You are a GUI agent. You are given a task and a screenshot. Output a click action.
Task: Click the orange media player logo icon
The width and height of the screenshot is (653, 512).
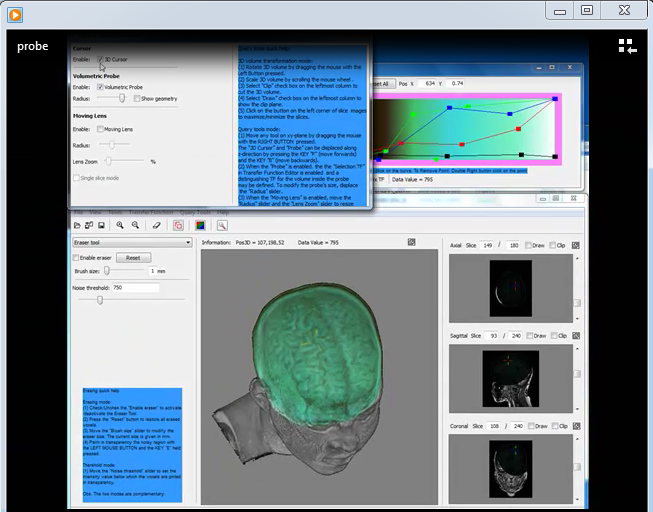point(15,15)
